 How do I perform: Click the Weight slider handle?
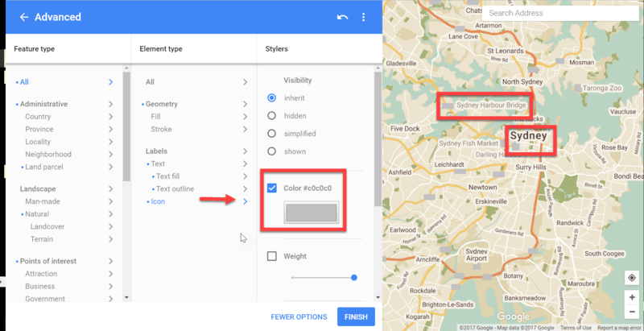tap(354, 278)
